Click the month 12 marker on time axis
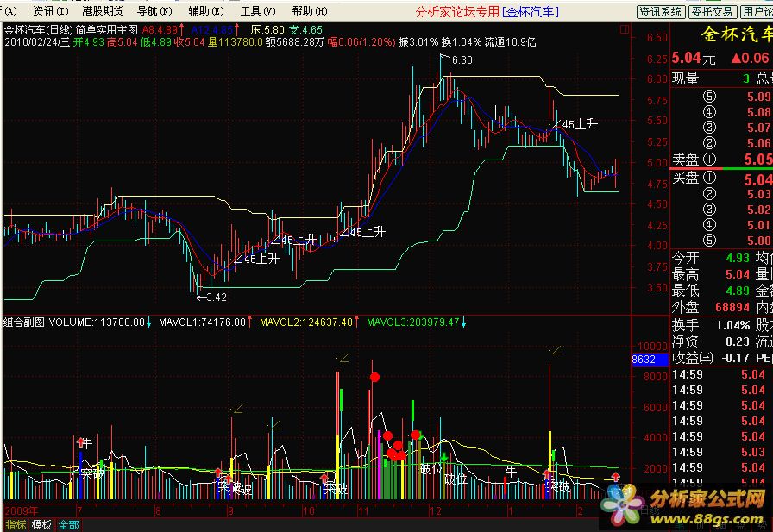Viewport: 773px width, 532px height. (x=436, y=510)
